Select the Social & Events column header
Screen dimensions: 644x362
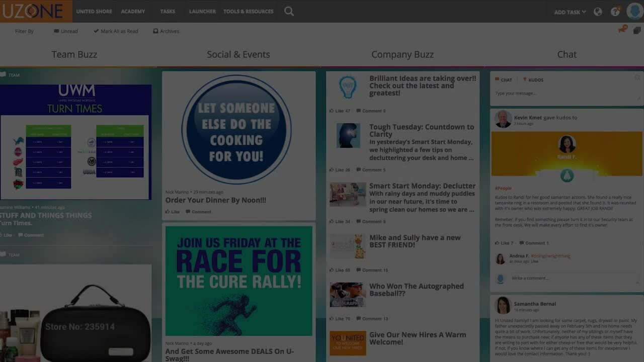click(x=238, y=54)
